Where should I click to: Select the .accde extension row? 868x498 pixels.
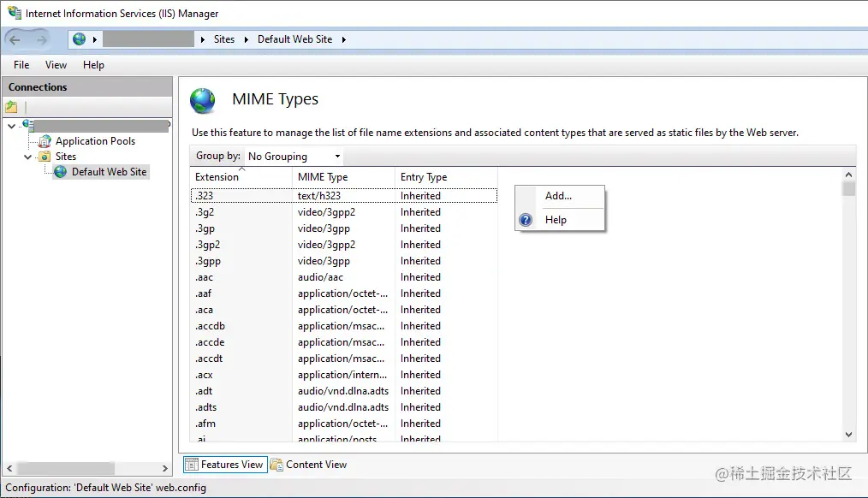344,342
